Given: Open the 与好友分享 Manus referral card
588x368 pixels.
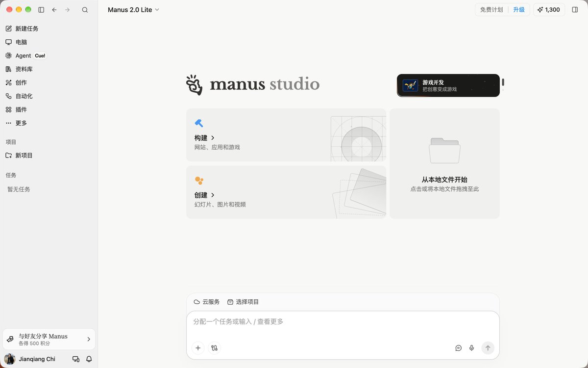Looking at the screenshot, I should (x=49, y=339).
